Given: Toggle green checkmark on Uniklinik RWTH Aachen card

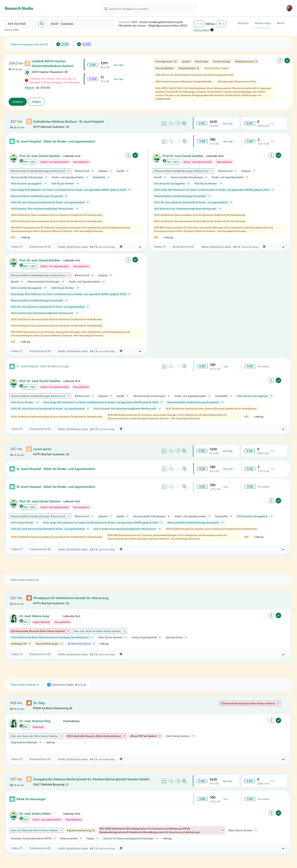Looking at the screenshot, I should (x=287, y=61).
